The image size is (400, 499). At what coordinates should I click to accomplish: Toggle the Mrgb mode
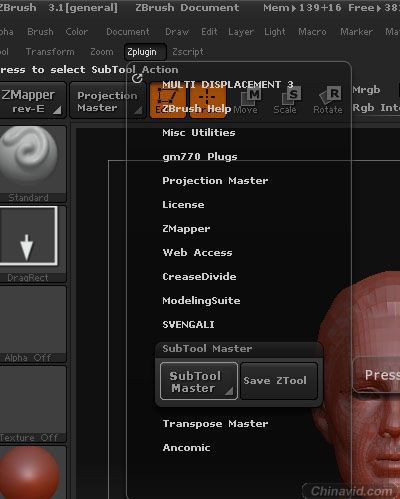(x=366, y=90)
